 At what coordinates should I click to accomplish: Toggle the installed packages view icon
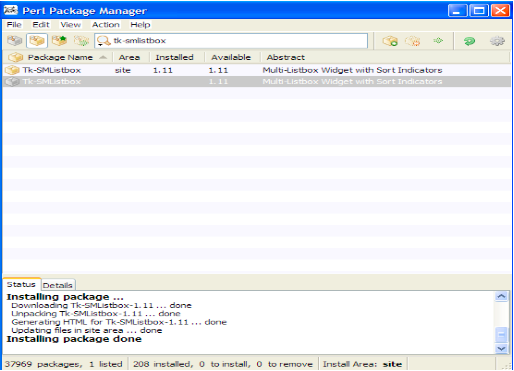point(37,41)
